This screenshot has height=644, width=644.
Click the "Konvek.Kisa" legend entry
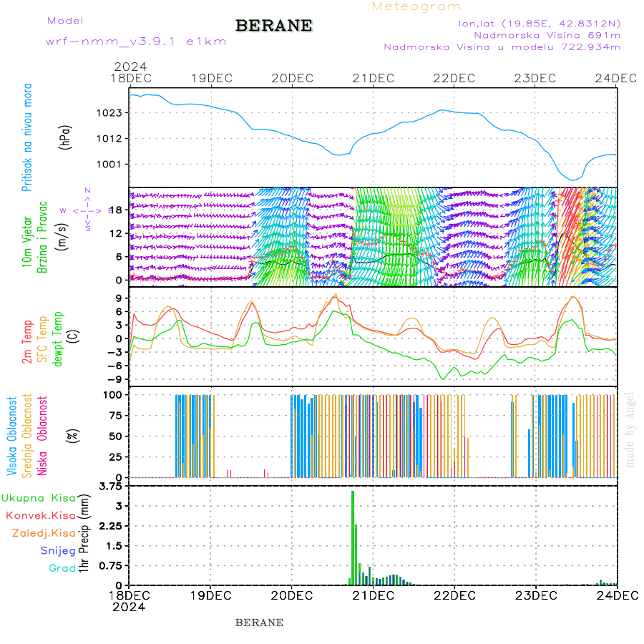(x=41, y=516)
